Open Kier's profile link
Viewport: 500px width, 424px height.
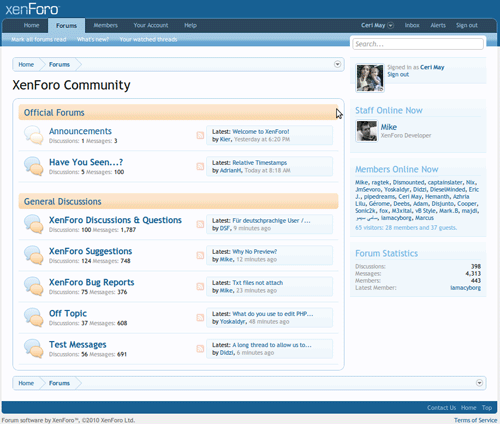[x=225, y=139]
